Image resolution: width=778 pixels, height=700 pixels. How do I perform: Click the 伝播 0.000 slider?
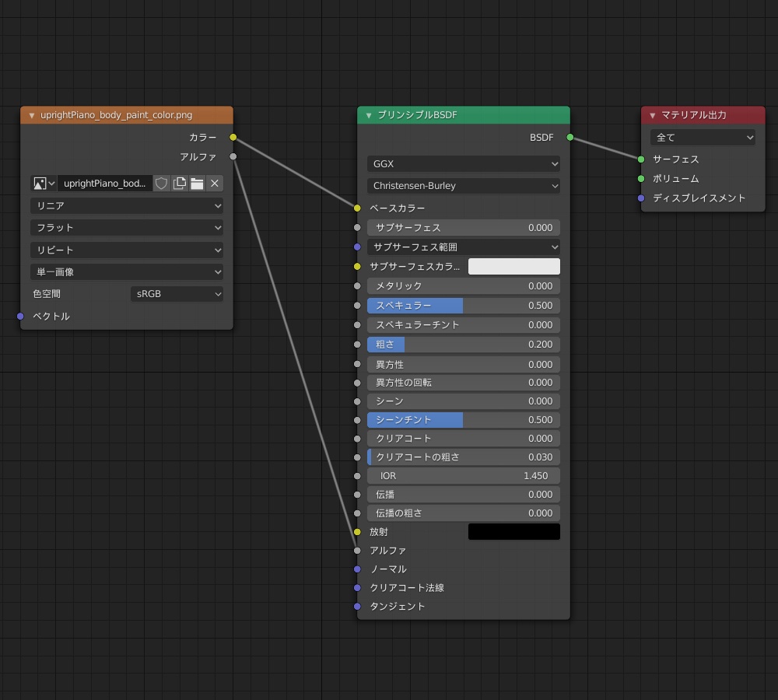pos(464,495)
